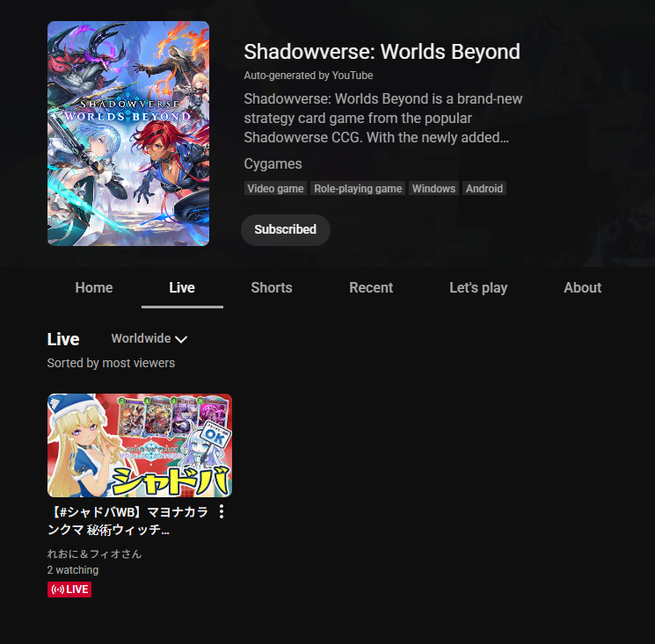Screen dimensions: 655x644
Task: View the About tab
Action: [582, 287]
